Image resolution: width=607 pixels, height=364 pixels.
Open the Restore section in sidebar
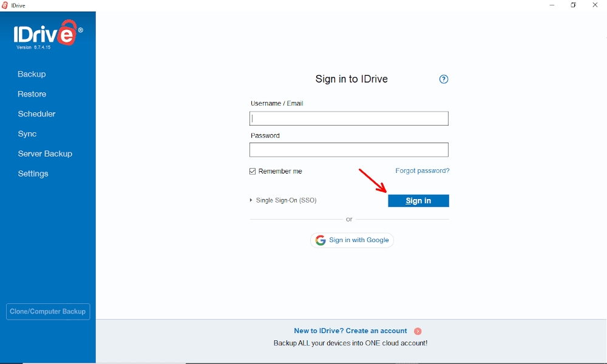(32, 94)
